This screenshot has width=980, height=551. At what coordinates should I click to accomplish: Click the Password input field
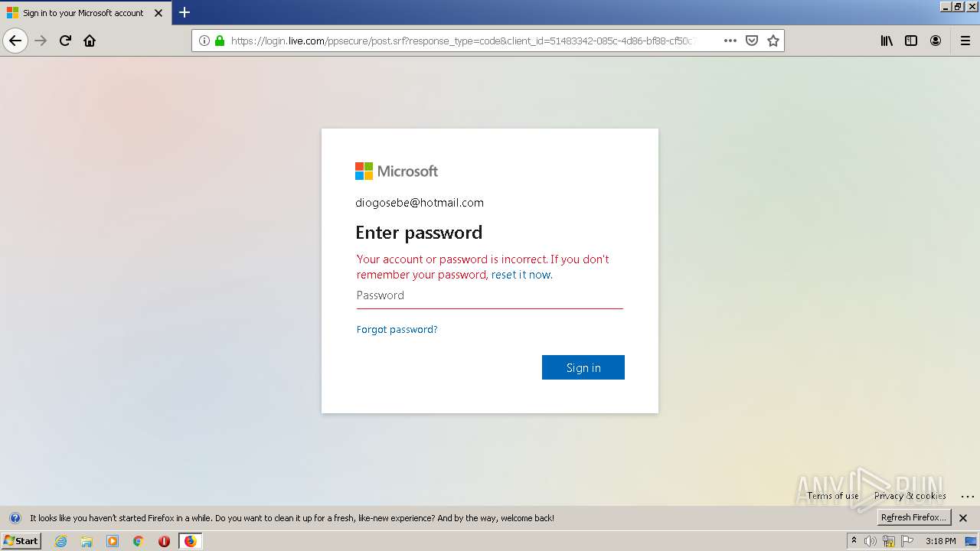(x=490, y=295)
